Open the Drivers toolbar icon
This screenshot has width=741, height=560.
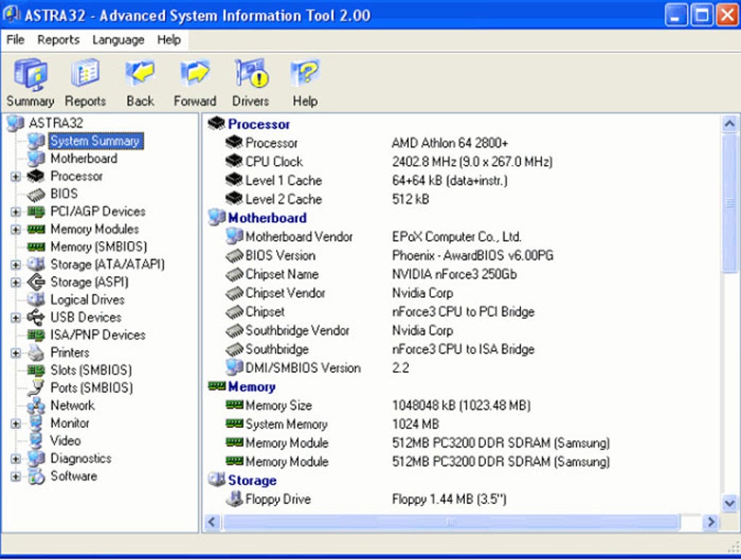(x=251, y=73)
